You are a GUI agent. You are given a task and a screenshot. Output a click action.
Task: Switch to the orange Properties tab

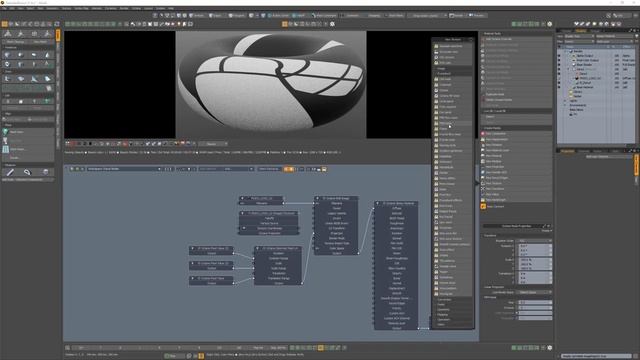click(x=567, y=151)
